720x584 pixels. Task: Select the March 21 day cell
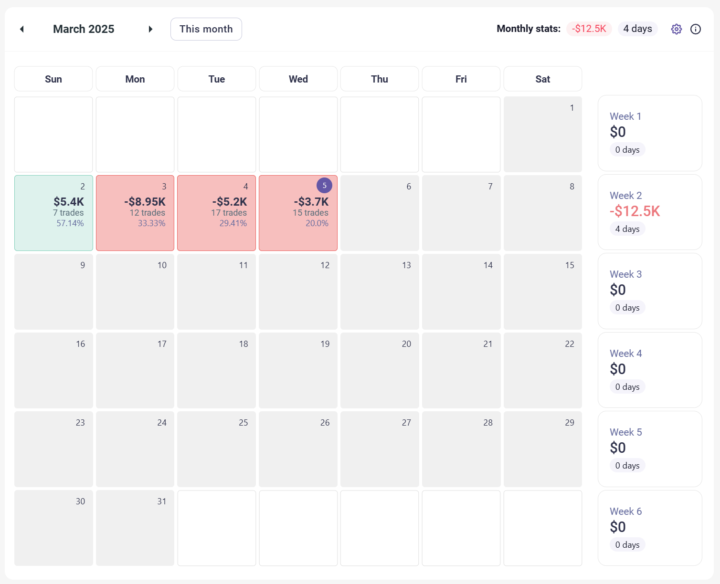(x=461, y=370)
